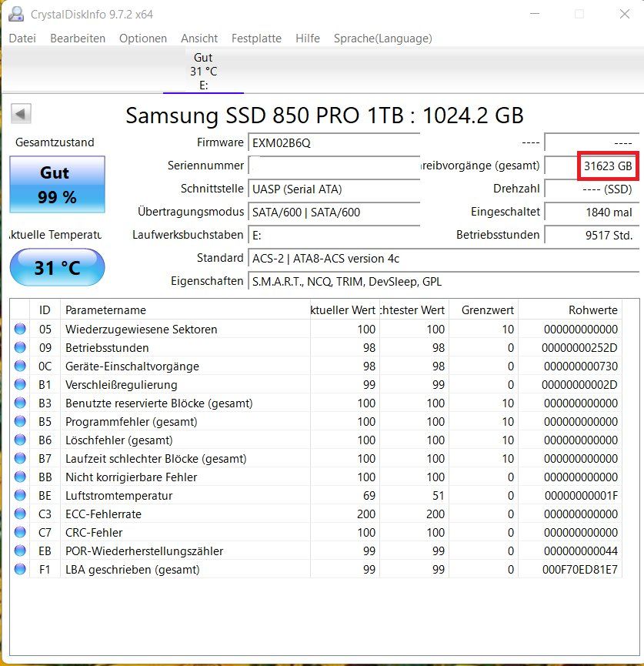Screen dimensions: 644x666
Task: Click the Eigenschaften field with S.M.A.R.T., NCQ, TRIM
Action: tap(444, 282)
